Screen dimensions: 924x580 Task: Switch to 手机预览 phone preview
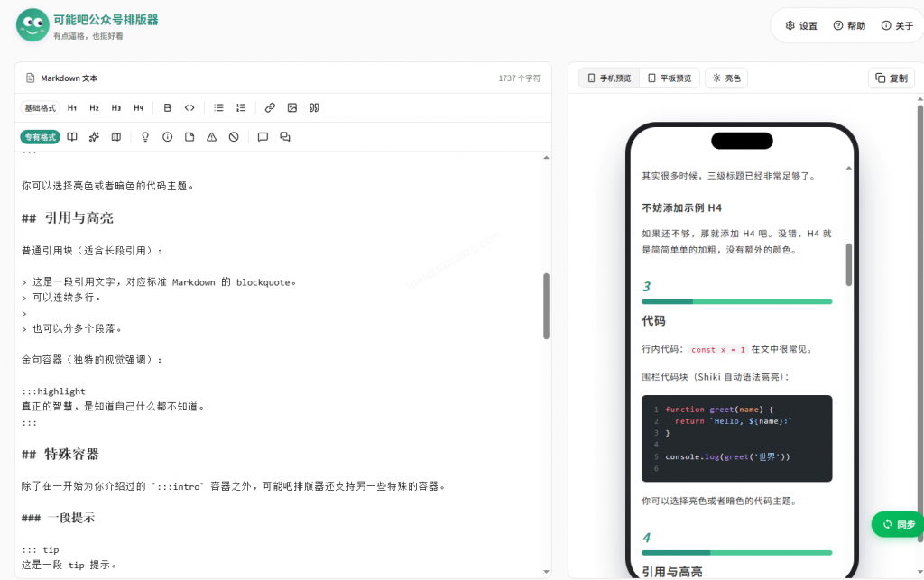(x=609, y=78)
